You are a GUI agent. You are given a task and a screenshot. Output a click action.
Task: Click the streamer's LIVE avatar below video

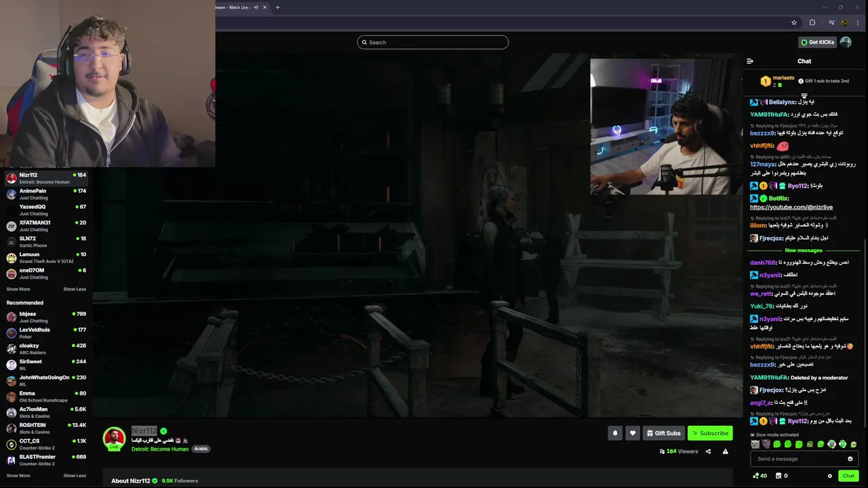pos(114,439)
